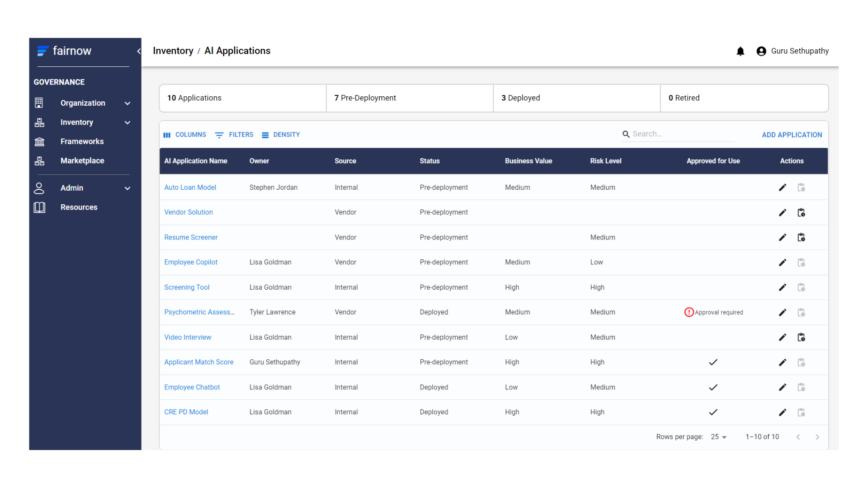Select Frameworks in the sidebar menu
This screenshot has height=488, width=868.
82,141
